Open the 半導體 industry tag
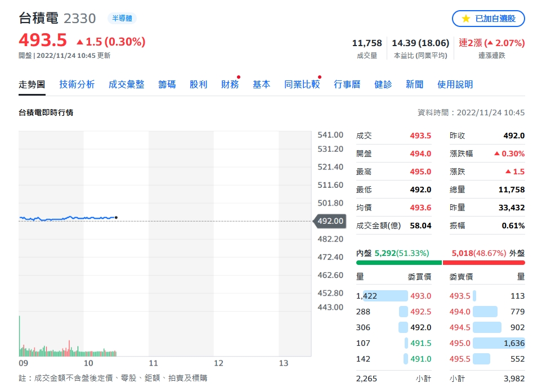This screenshot has height=392, width=542. (x=122, y=19)
